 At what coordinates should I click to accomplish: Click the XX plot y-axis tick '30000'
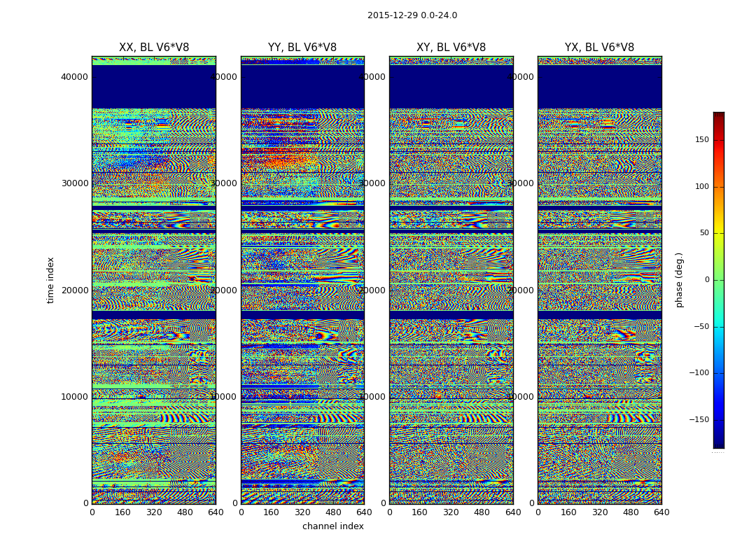(x=74, y=183)
